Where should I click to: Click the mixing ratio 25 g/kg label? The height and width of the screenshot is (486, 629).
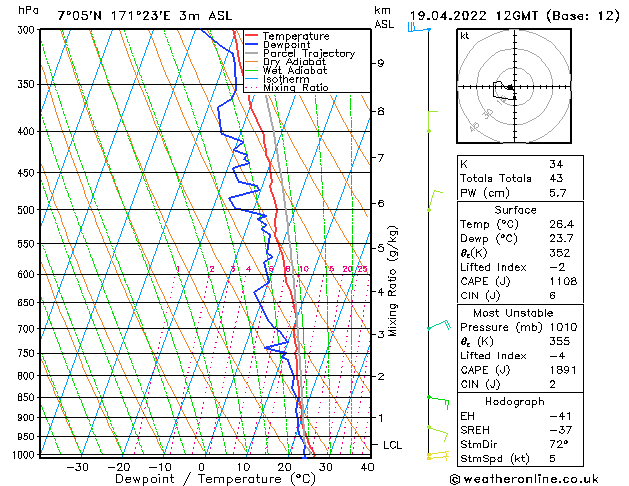[x=363, y=269]
